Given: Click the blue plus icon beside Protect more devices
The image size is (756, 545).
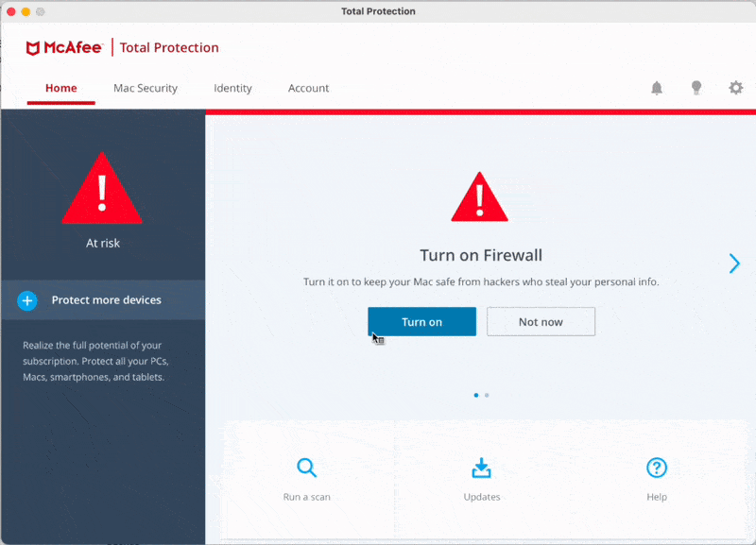Looking at the screenshot, I should pyautogui.click(x=27, y=300).
